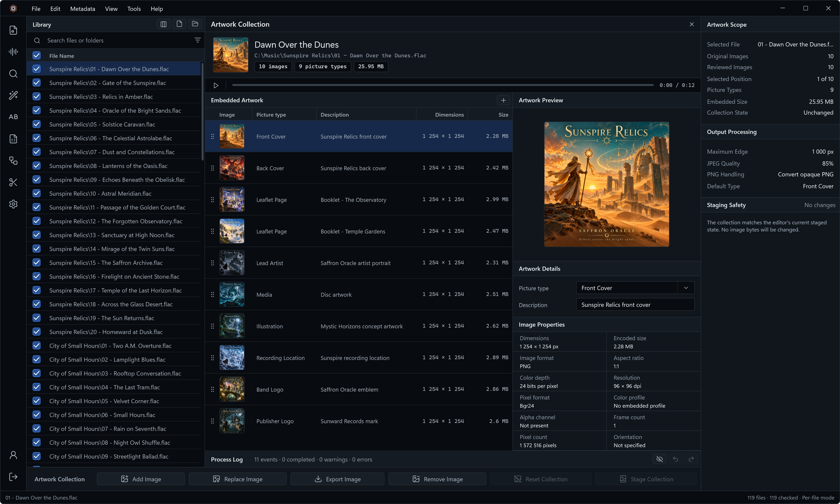Click the plus icon in Embedded Artwork
Viewport: 840px width, 504px height.
(503, 100)
